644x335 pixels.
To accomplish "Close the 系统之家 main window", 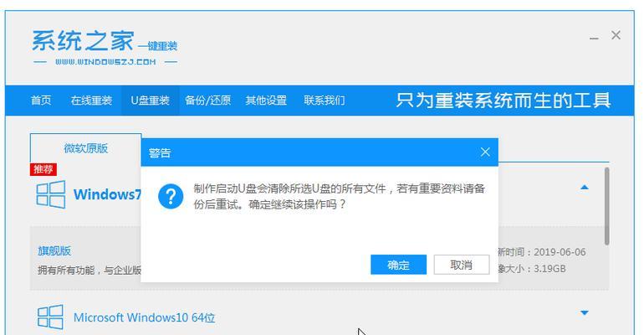I will (616, 35).
